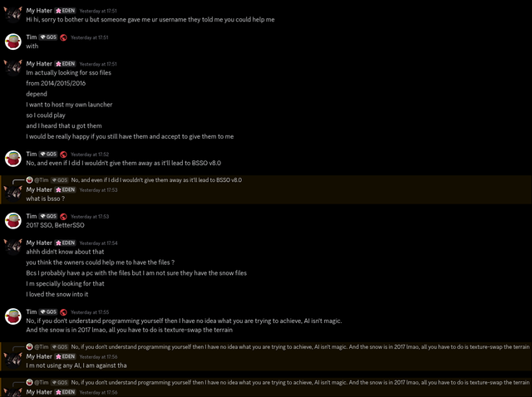Click the small Tim avatar in reply above "what is bsso ?"
532x397 pixels.
click(30, 180)
